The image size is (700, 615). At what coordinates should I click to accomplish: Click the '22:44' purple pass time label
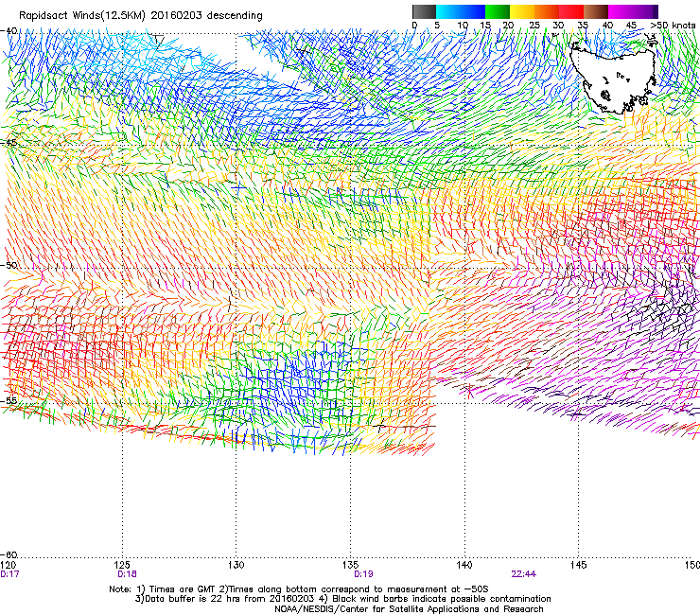[524, 574]
